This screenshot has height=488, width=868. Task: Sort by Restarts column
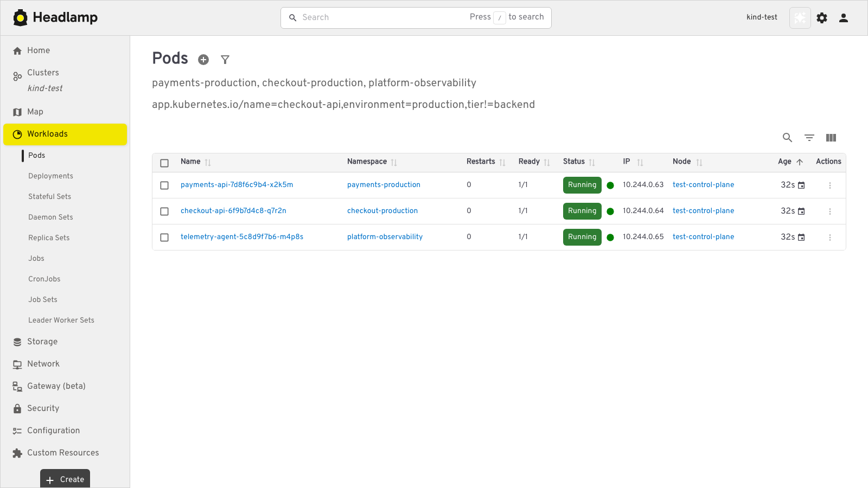tap(502, 162)
